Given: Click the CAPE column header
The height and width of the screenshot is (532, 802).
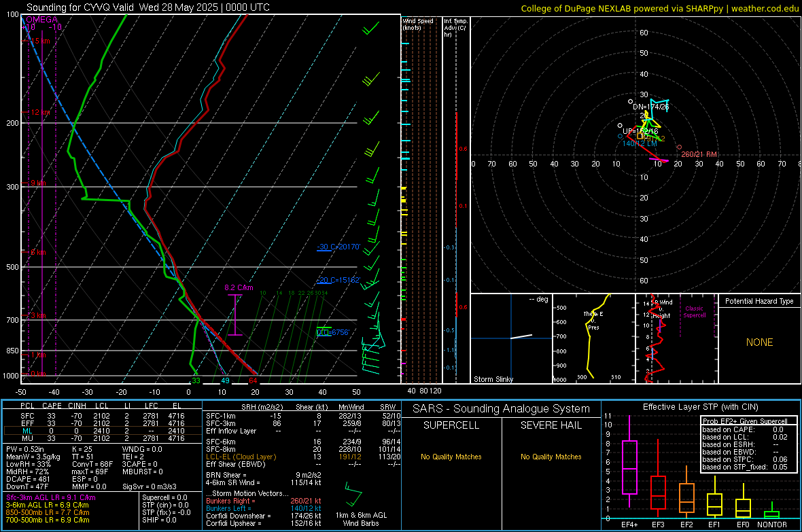Looking at the screenshot, I should [x=52, y=406].
